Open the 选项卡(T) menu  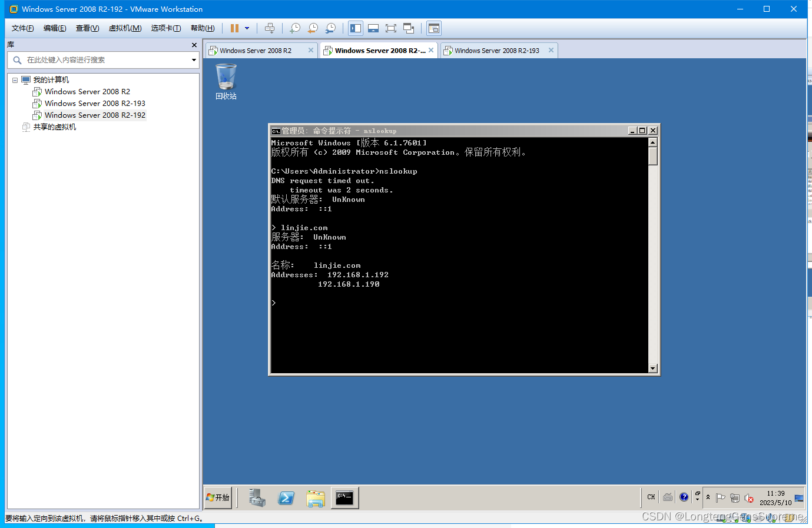point(166,28)
